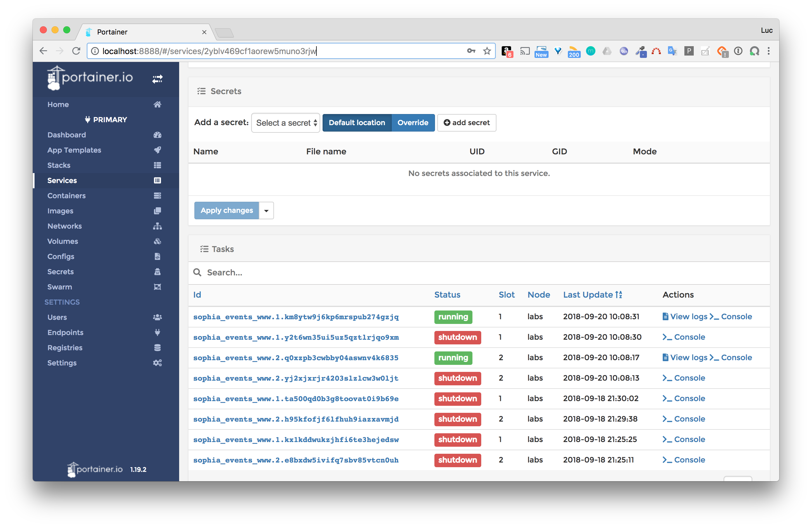Bookmark page with the star icon
812x528 pixels.
point(487,51)
